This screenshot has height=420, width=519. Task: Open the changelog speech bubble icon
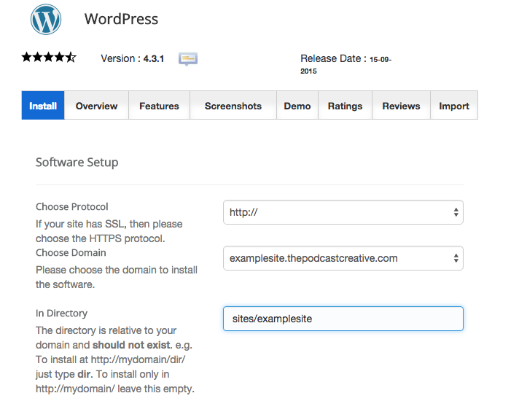pos(188,59)
